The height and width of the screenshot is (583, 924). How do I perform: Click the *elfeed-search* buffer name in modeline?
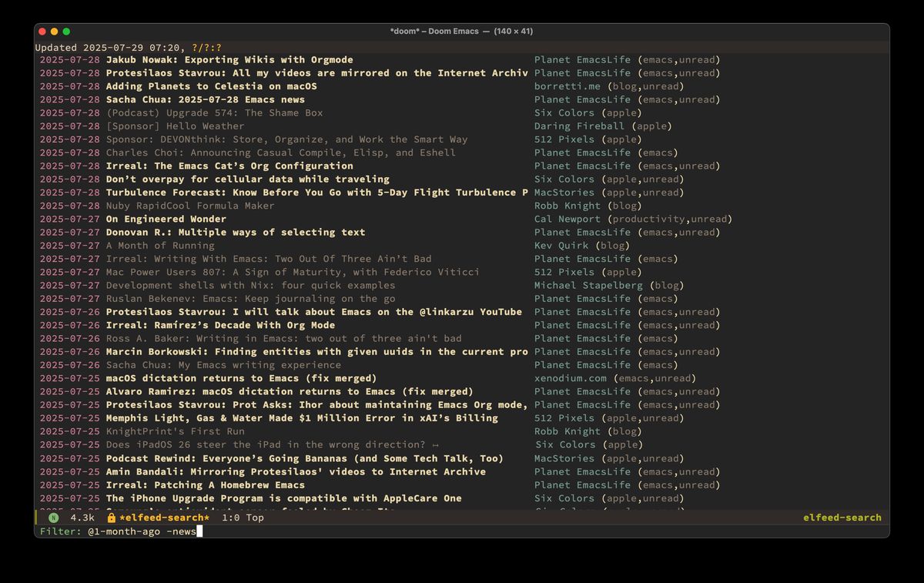tap(164, 518)
